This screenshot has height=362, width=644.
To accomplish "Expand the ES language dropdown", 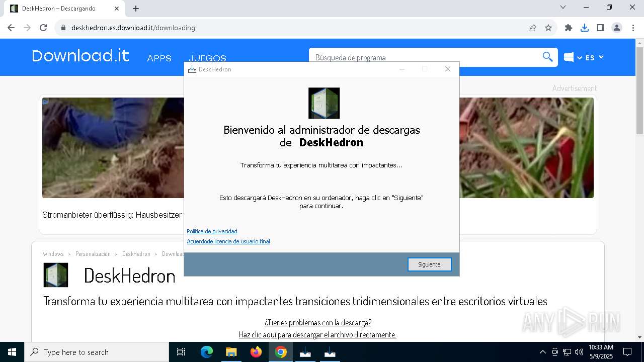I will (x=594, y=57).
